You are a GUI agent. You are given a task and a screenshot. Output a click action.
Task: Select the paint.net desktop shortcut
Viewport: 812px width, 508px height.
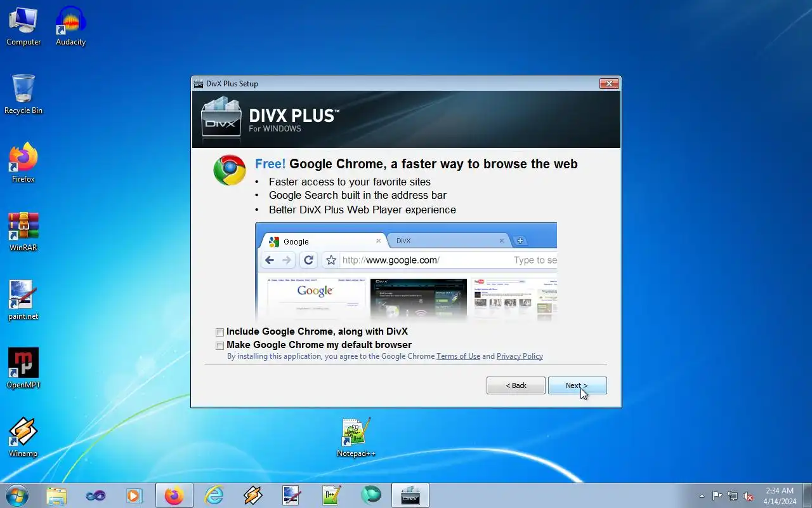click(x=23, y=300)
